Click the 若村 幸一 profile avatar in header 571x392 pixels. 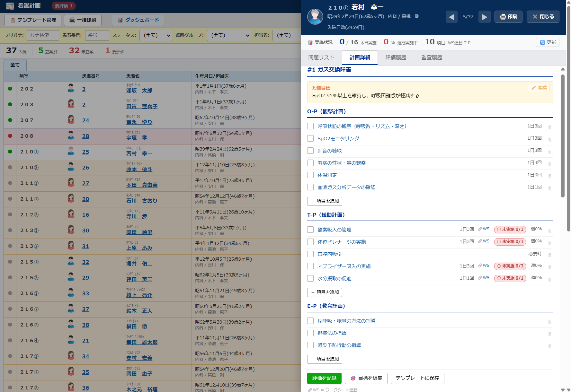(x=315, y=17)
